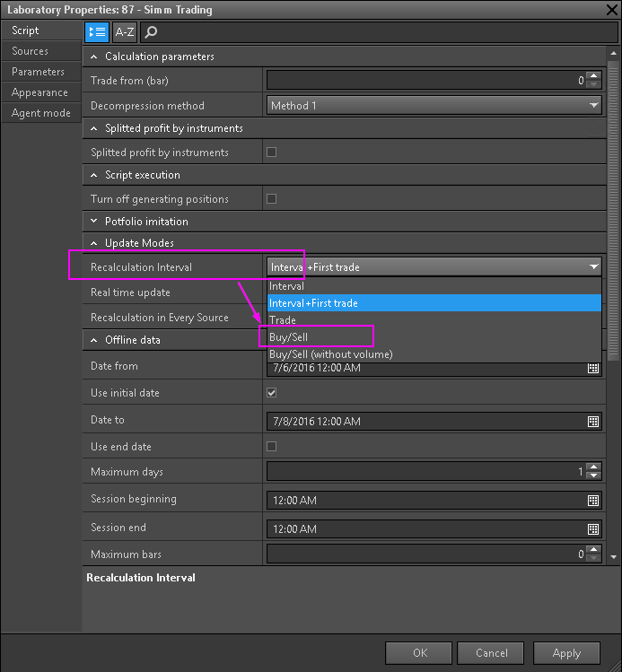Increase Maximum days stepper value
The image size is (622, 672).
593,467
